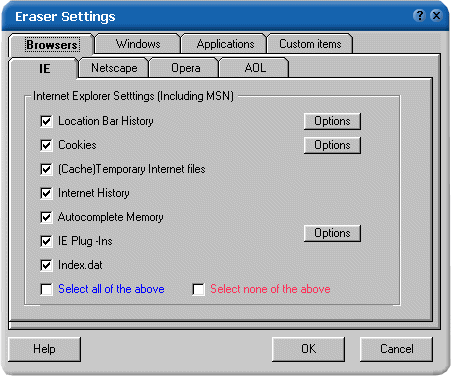Click the question mark help icon in title bar
The width and height of the screenshot is (451, 376).
pos(419,15)
